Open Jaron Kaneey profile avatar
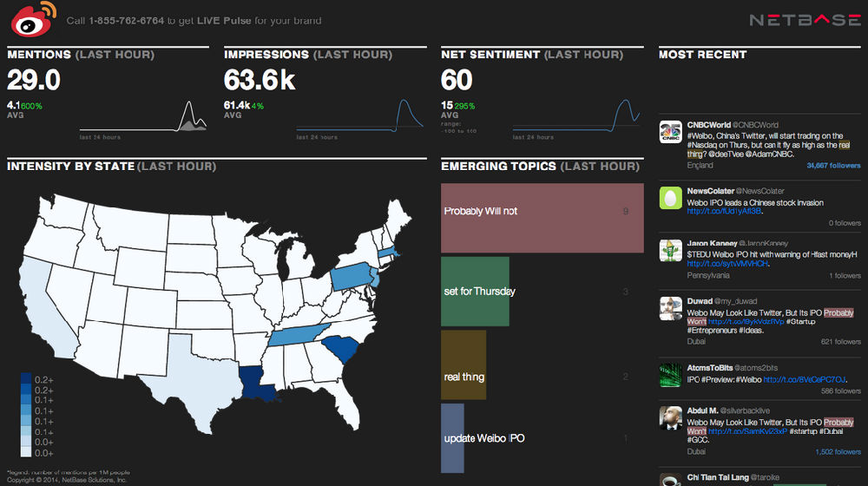This screenshot has width=868, height=486. point(670,250)
